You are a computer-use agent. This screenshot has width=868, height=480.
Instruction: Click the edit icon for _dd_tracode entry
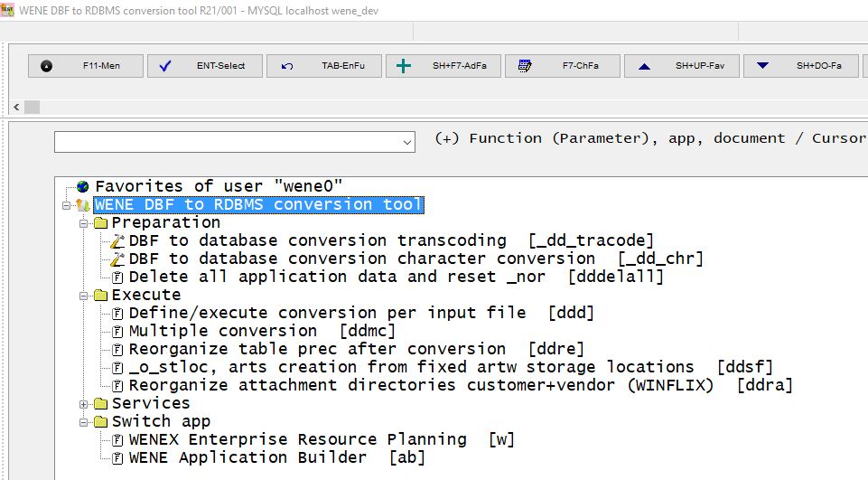tap(117, 241)
